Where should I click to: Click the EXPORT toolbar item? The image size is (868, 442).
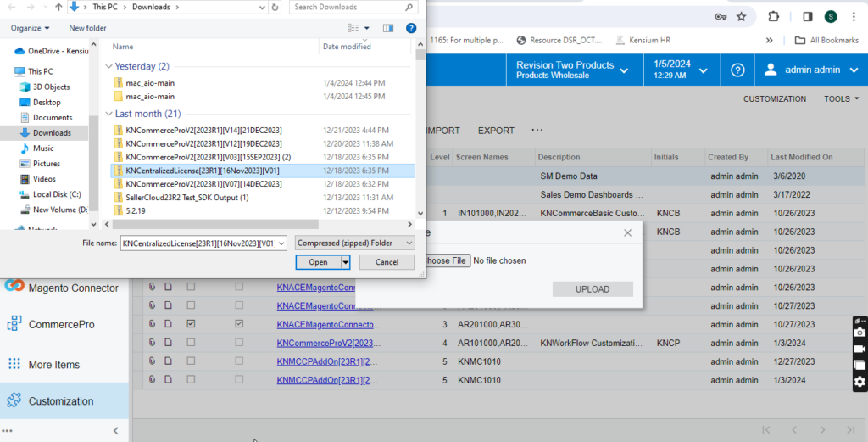pyautogui.click(x=496, y=131)
